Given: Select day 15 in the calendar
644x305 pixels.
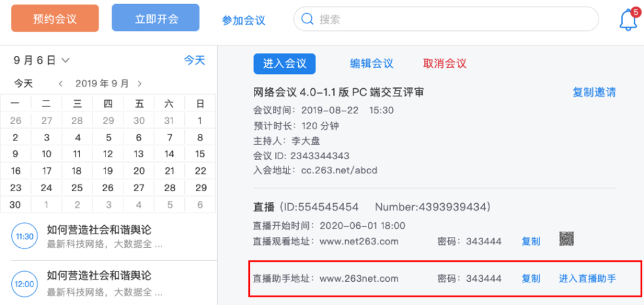Looking at the screenshot, I should [x=200, y=154].
